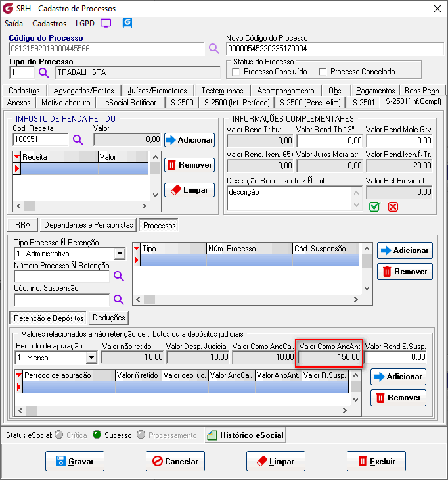This screenshot has height=480, width=448.
Task: Click the blue G icon in menu bar
Action: [x=127, y=23]
